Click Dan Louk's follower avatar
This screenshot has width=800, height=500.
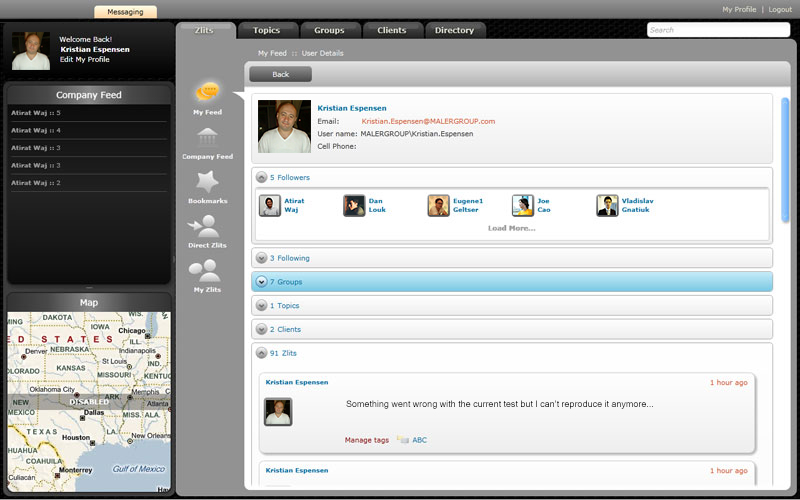[x=354, y=206]
